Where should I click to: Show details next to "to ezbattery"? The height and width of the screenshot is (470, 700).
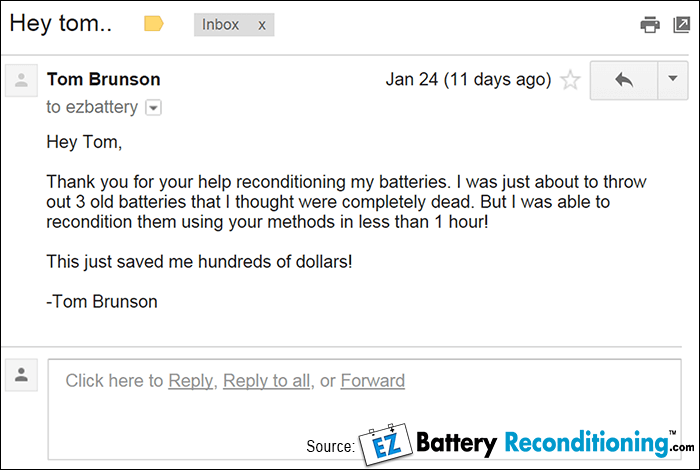tap(154, 107)
